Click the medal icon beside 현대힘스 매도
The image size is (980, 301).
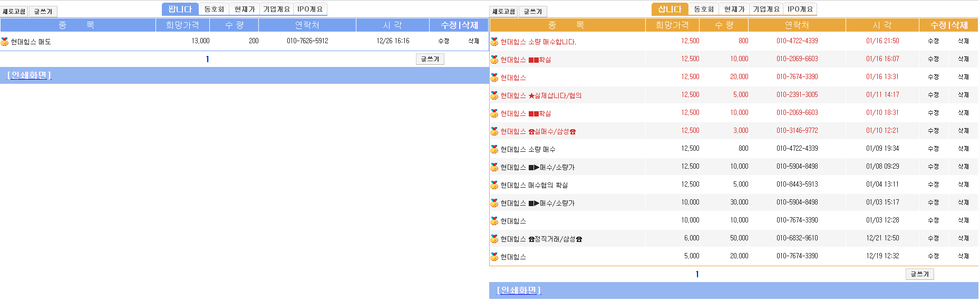(x=5, y=42)
